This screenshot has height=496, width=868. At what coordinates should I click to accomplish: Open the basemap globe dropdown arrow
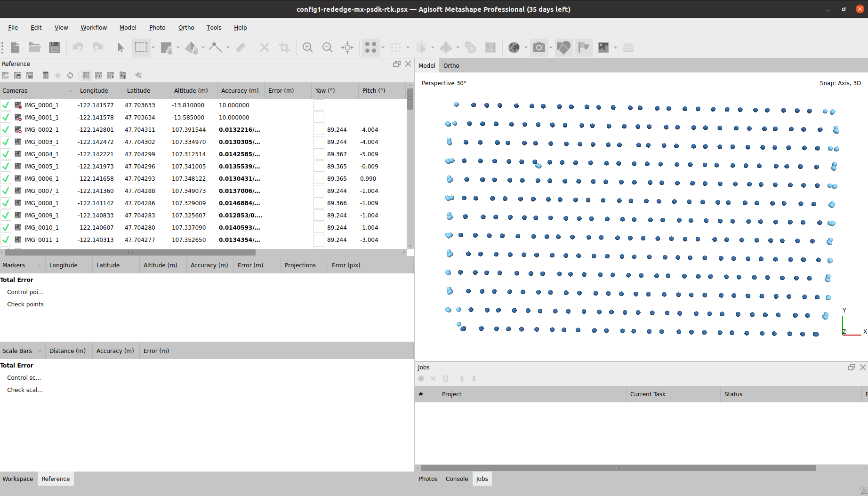[x=526, y=48]
